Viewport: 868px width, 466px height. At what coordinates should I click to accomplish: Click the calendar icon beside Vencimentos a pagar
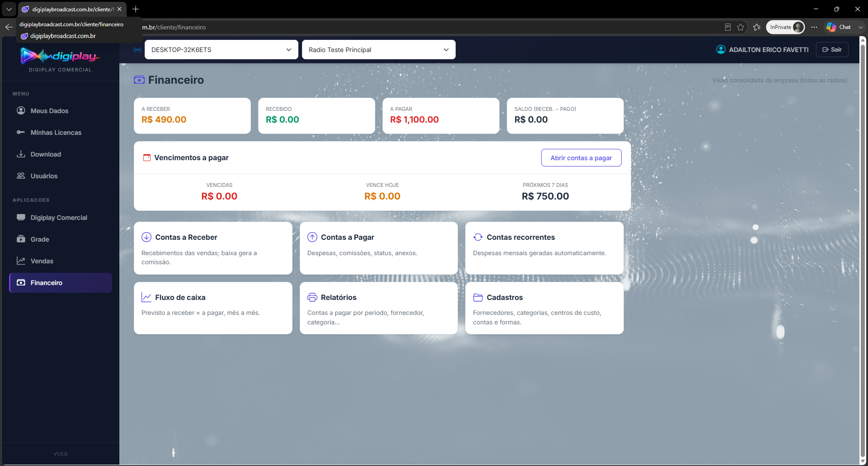tap(147, 157)
